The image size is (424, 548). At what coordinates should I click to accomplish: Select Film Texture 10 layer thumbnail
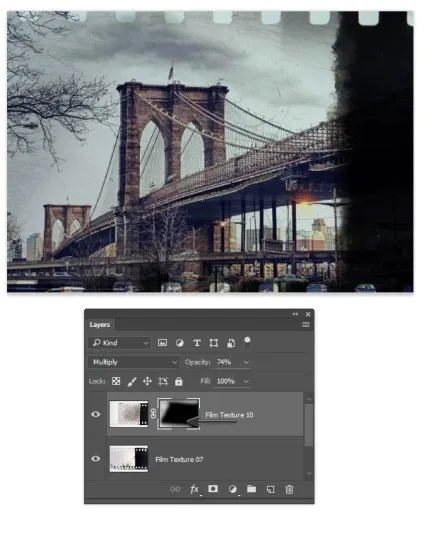(129, 414)
